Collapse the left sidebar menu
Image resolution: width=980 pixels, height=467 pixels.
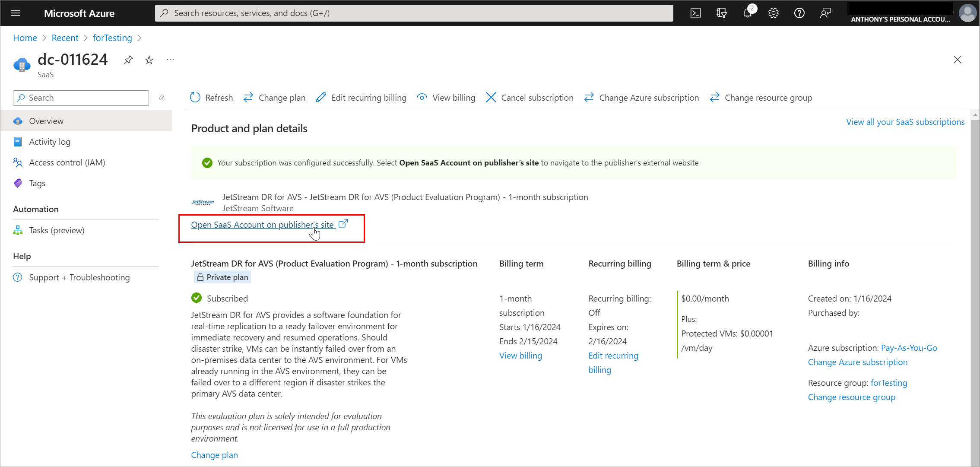(162, 98)
